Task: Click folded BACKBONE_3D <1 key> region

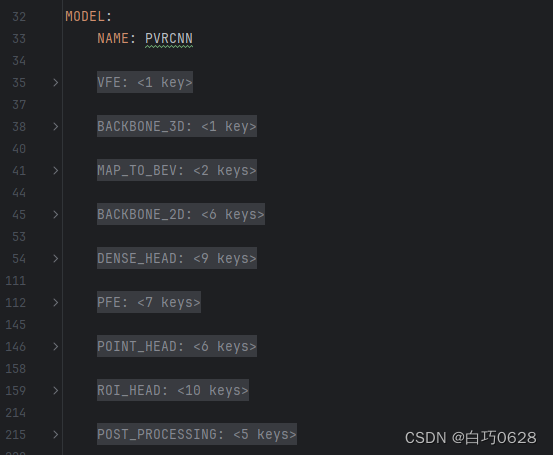Action: 177,126
